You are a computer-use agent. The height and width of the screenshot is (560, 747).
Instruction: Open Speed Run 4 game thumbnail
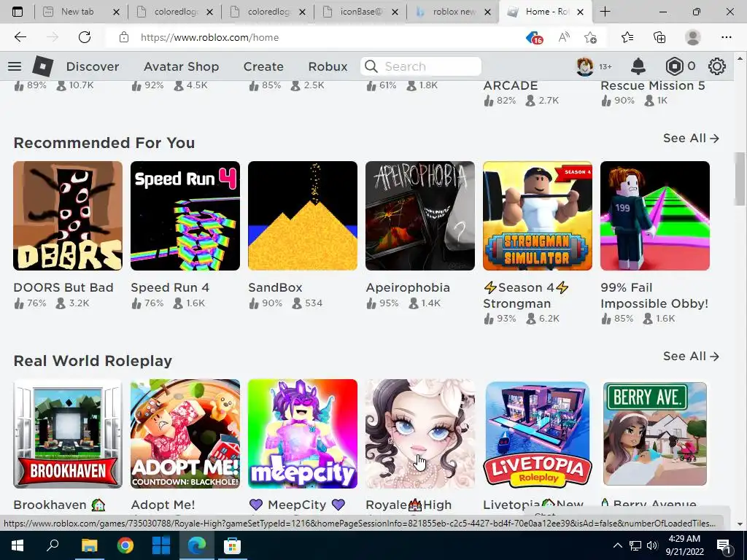pyautogui.click(x=185, y=216)
